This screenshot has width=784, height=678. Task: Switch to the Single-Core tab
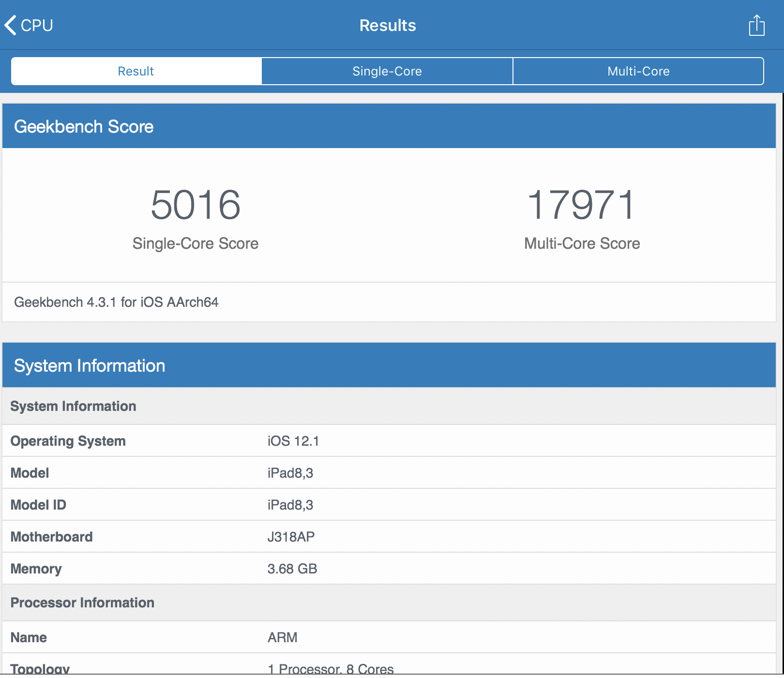(x=387, y=71)
